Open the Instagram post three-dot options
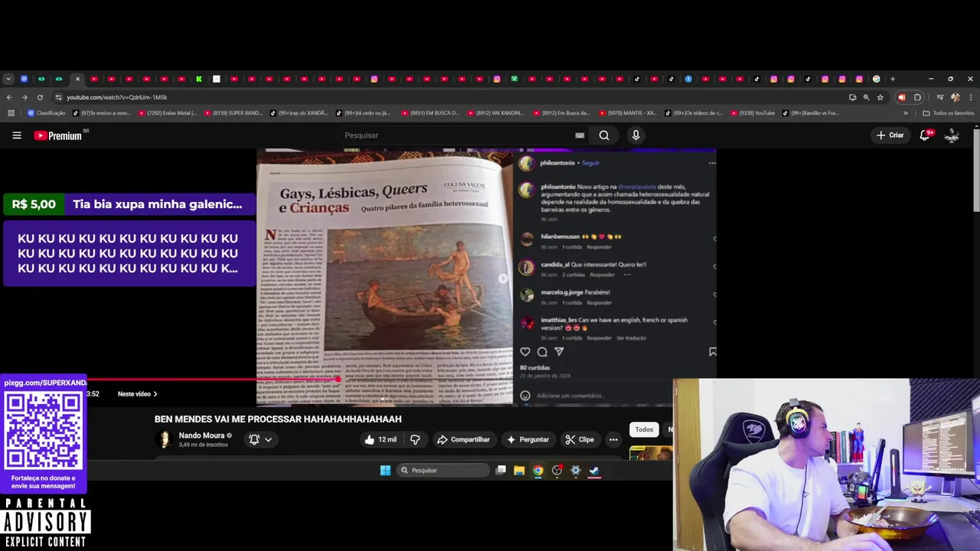Viewport: 980px width, 551px height. coord(712,162)
